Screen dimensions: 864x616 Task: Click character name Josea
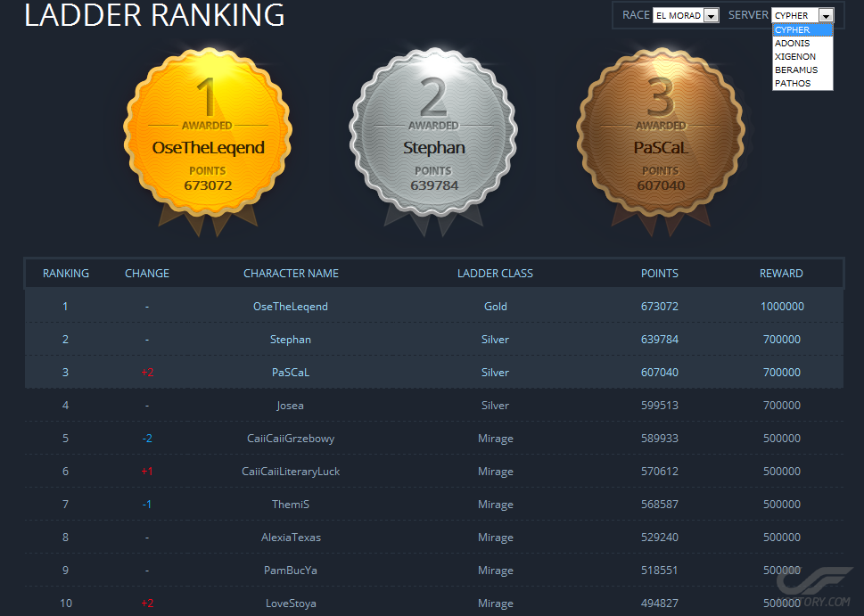tap(291, 406)
